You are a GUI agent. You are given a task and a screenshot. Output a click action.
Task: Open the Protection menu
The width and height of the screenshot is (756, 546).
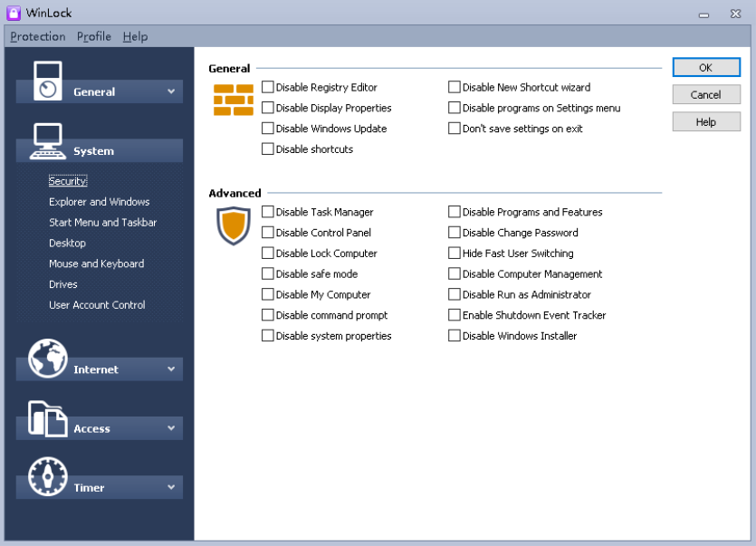coord(38,36)
